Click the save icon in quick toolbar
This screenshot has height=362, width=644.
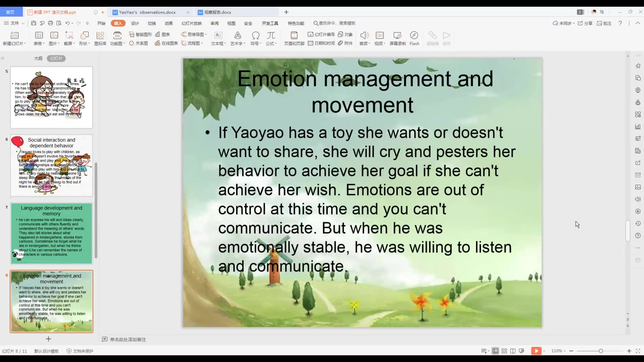point(34,23)
